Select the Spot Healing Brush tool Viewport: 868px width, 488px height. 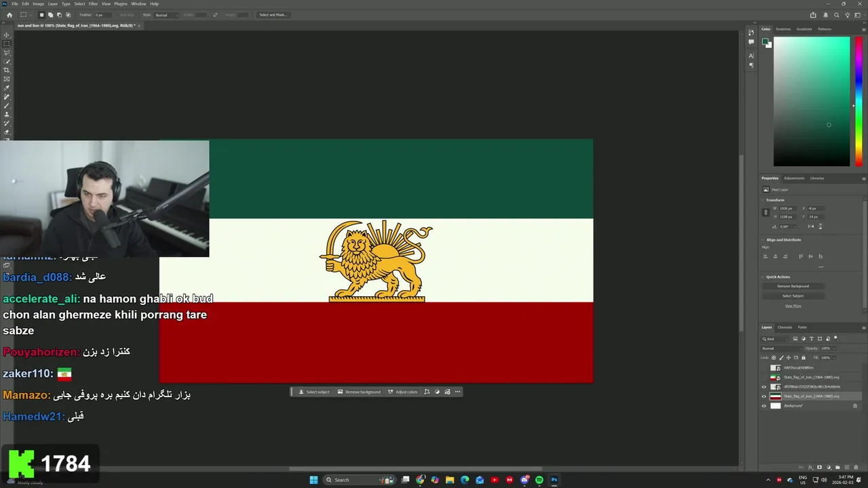pos(7,97)
